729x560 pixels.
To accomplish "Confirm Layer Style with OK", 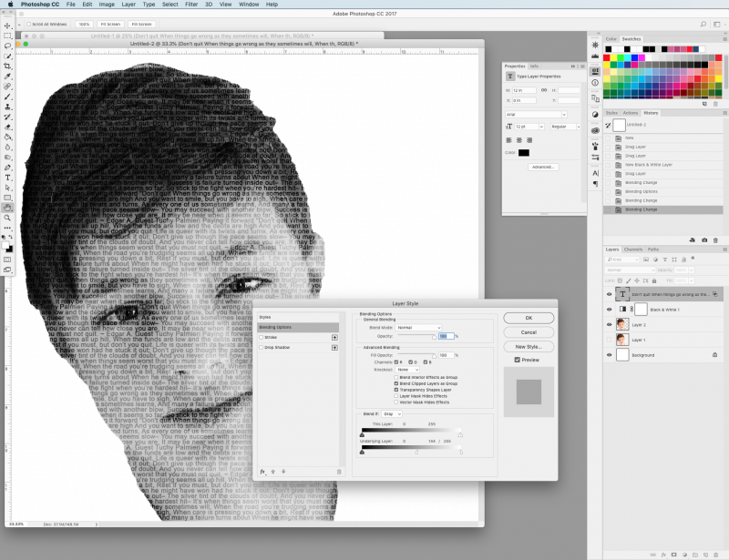I will (529, 318).
